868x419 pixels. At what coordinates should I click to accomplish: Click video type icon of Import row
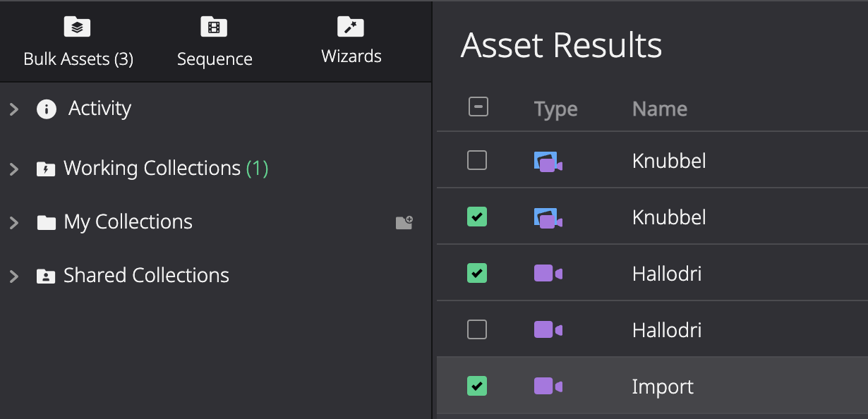coord(548,386)
